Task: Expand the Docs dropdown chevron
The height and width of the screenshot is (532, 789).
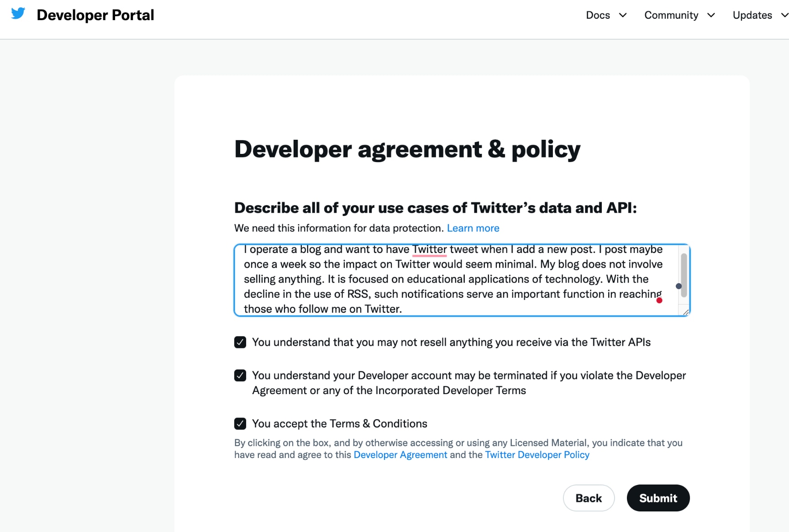Action: tap(623, 15)
